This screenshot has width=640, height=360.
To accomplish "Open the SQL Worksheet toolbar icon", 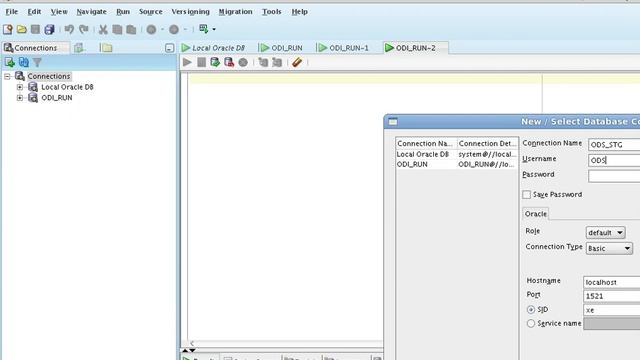I will coord(203,29).
